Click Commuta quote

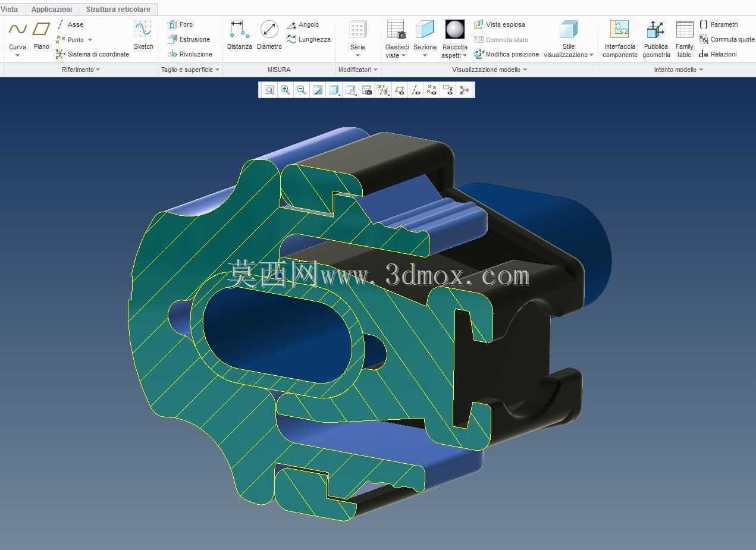click(x=727, y=39)
